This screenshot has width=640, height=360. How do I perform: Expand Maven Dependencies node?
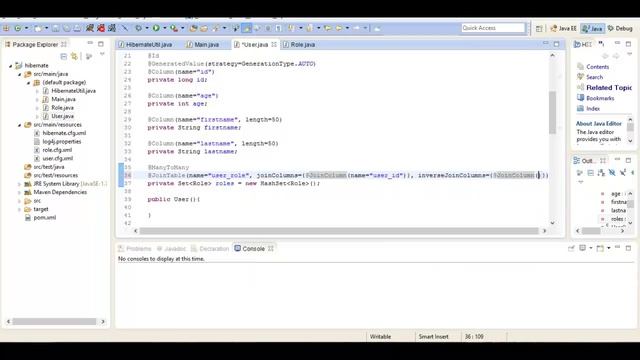(x=19, y=192)
